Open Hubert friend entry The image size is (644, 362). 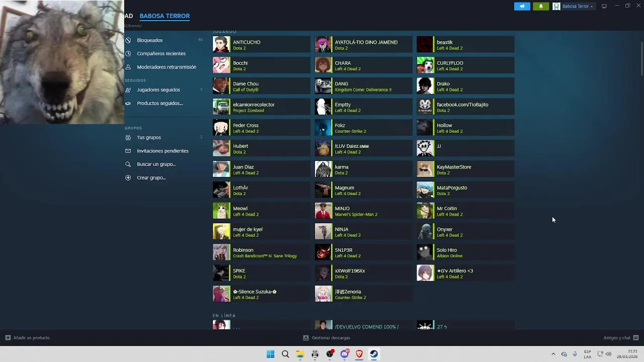(x=262, y=148)
